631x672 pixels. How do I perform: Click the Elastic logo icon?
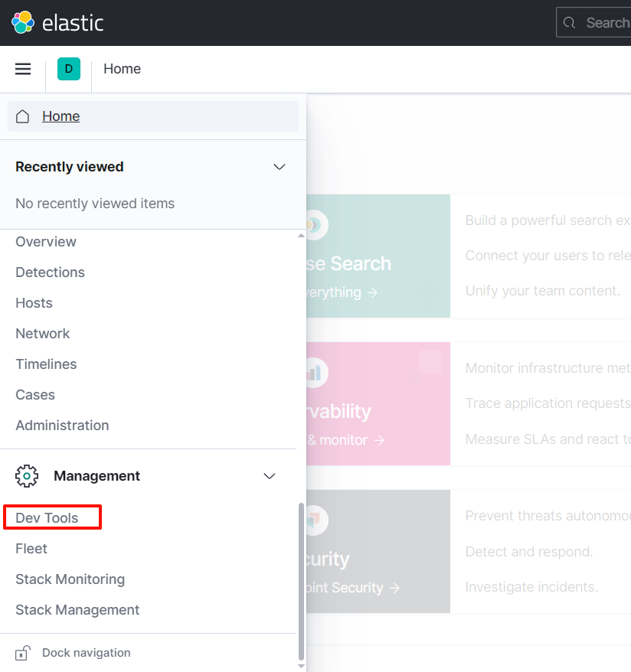23,22
